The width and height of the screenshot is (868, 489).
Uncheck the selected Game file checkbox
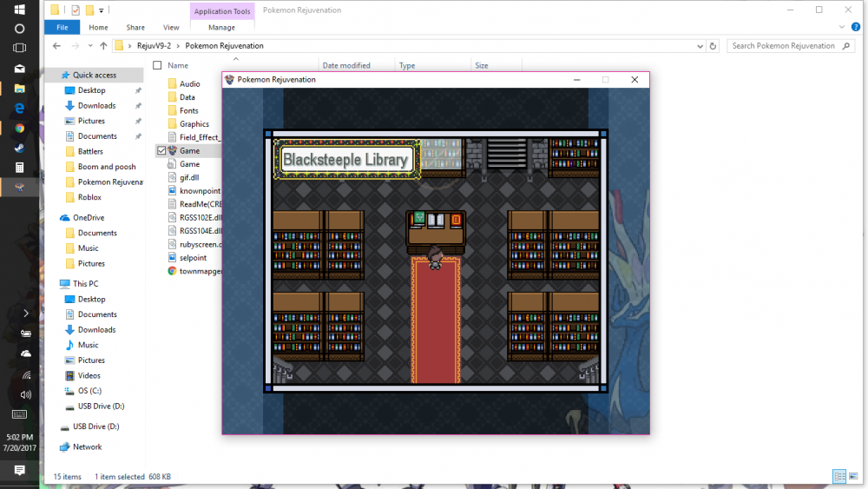click(161, 150)
